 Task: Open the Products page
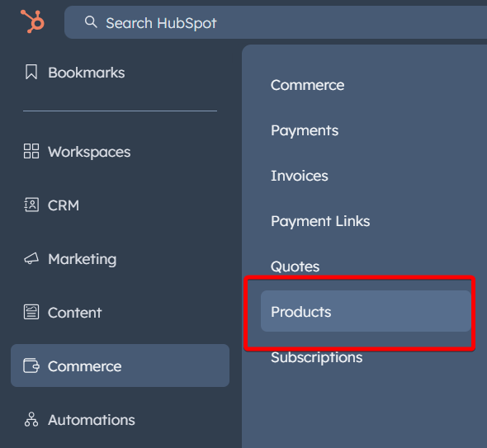(366, 311)
